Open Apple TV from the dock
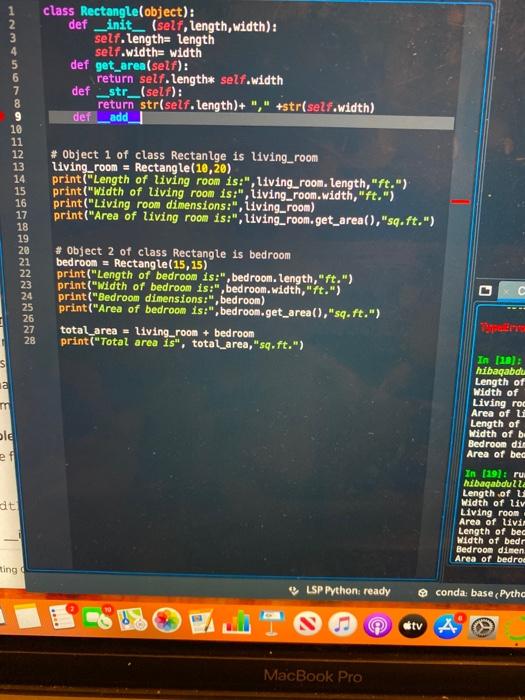Image resolution: width=525 pixels, height=700 pixels. click(x=412, y=626)
